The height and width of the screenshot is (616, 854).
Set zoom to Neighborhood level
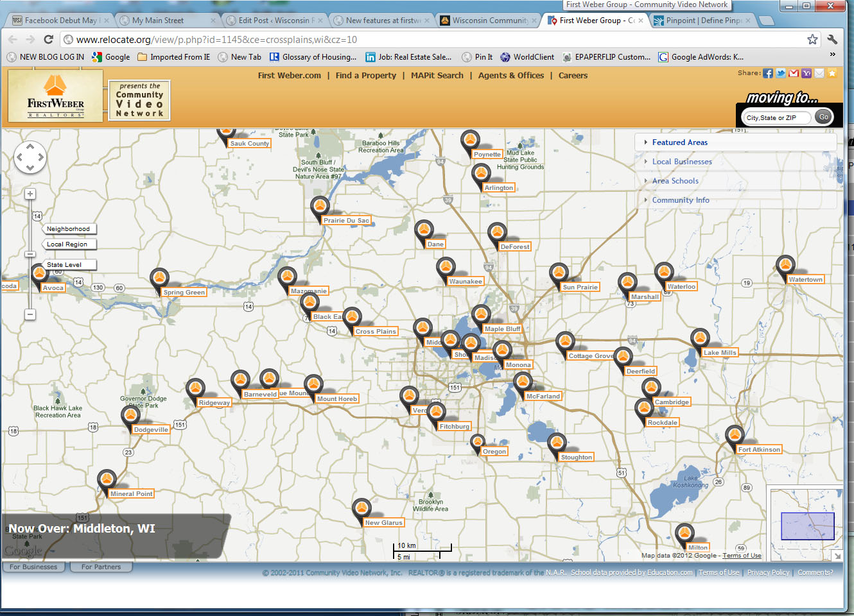(x=69, y=229)
